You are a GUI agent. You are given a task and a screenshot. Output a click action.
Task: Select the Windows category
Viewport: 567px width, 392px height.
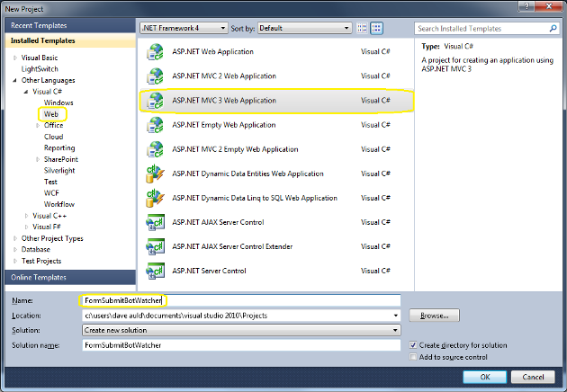point(58,103)
